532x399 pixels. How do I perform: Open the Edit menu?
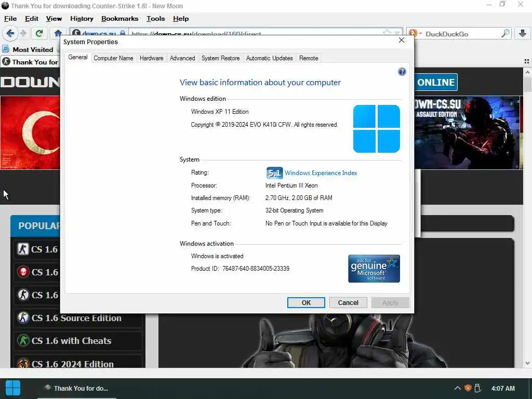[32, 19]
